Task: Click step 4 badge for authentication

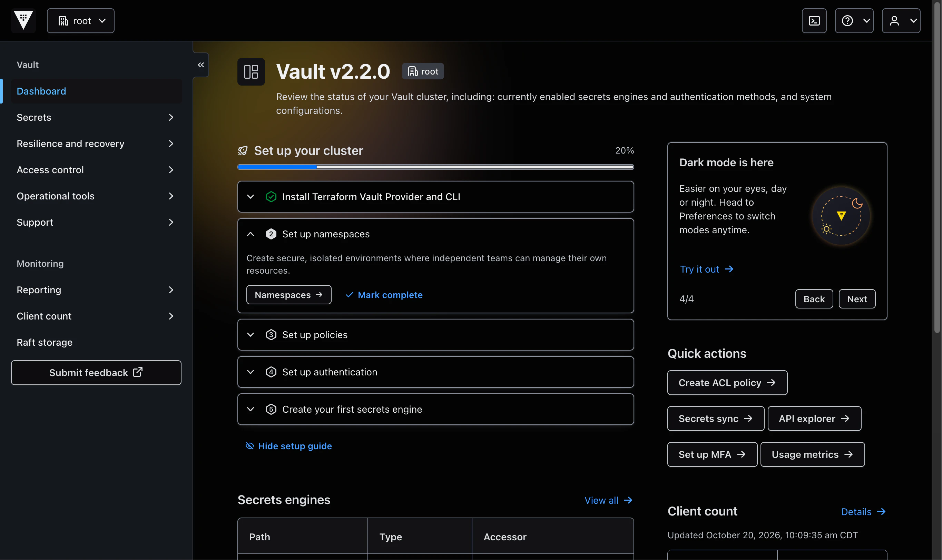Action: (x=271, y=372)
